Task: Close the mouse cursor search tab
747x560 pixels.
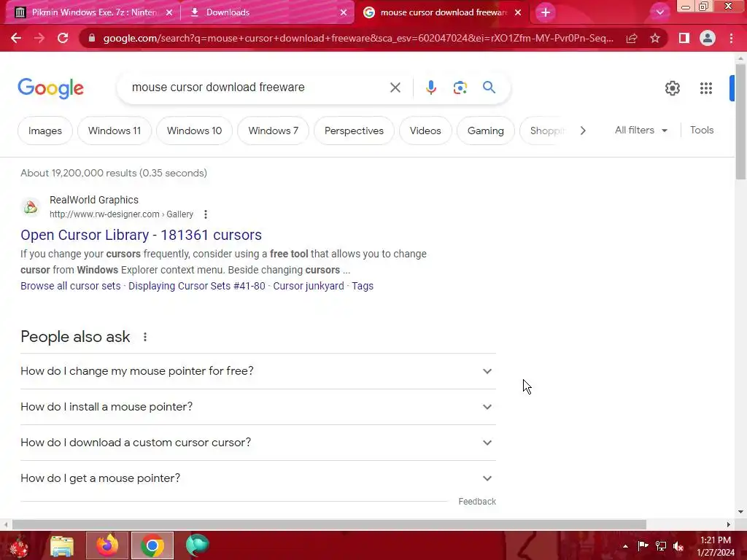Action: tap(518, 12)
